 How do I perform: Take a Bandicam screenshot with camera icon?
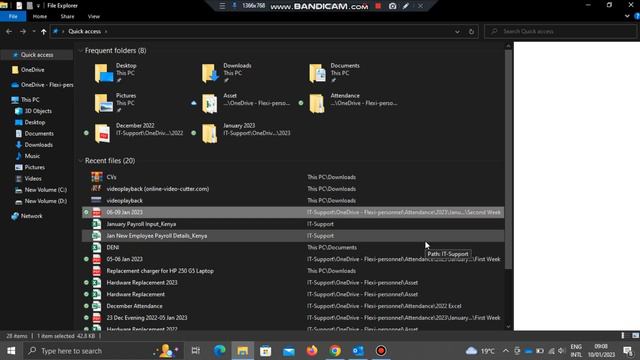click(x=392, y=6)
